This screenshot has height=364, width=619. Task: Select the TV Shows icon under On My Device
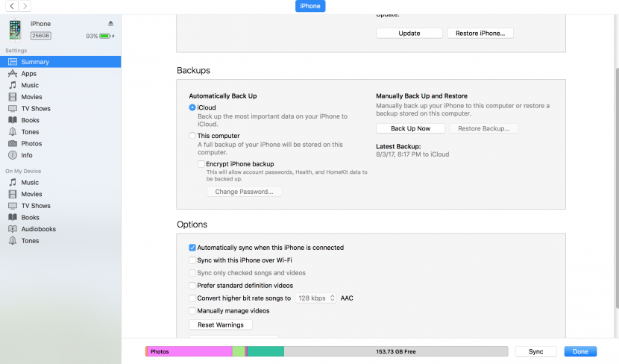[x=13, y=206]
